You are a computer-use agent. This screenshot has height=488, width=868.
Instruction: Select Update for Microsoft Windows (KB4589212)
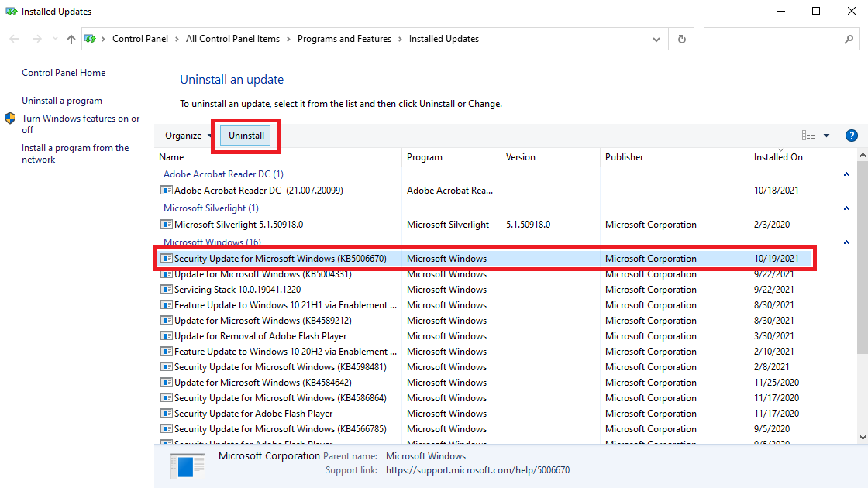(x=485, y=321)
